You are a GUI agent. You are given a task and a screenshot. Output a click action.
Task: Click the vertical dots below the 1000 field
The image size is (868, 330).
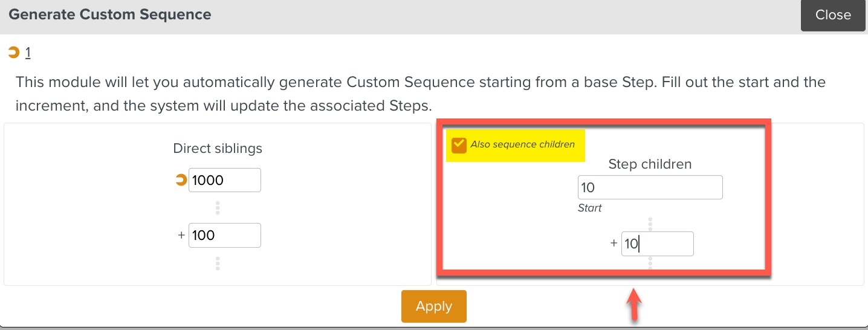218,208
